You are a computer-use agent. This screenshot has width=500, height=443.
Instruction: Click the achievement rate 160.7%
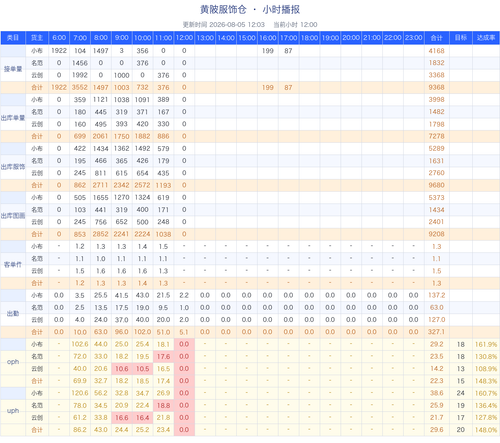(486, 393)
